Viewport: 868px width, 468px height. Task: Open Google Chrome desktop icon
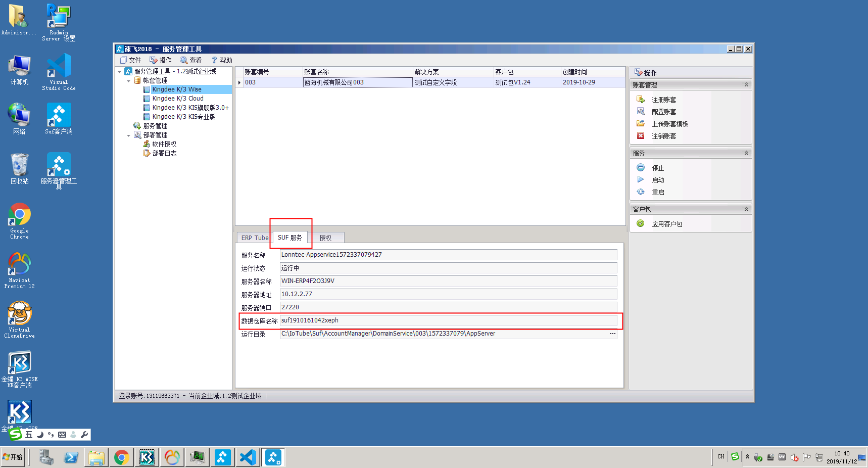(19, 220)
